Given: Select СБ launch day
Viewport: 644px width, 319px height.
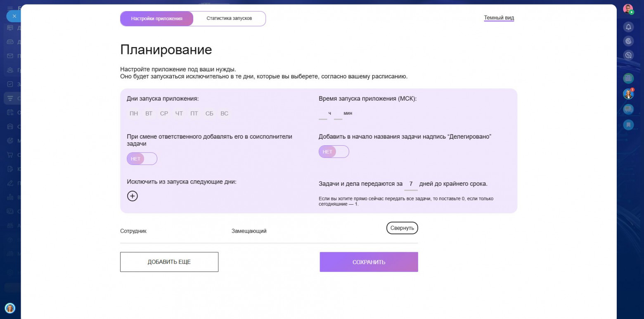Looking at the screenshot, I should (x=209, y=113).
